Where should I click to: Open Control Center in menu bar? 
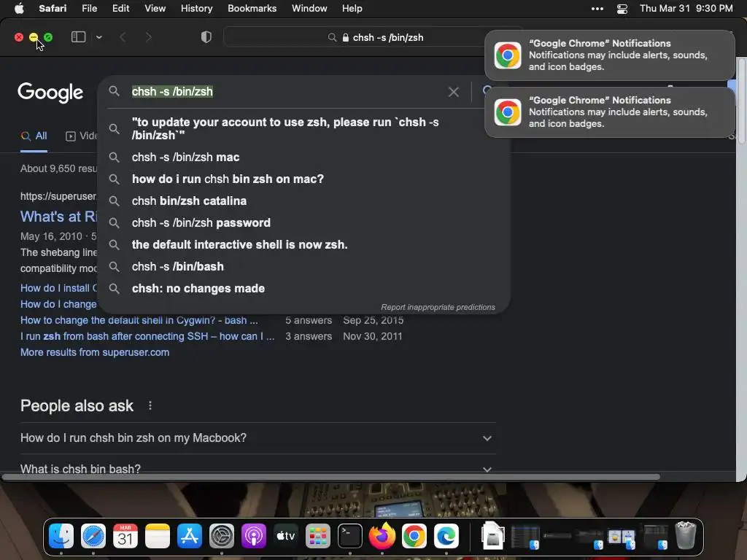(622, 9)
